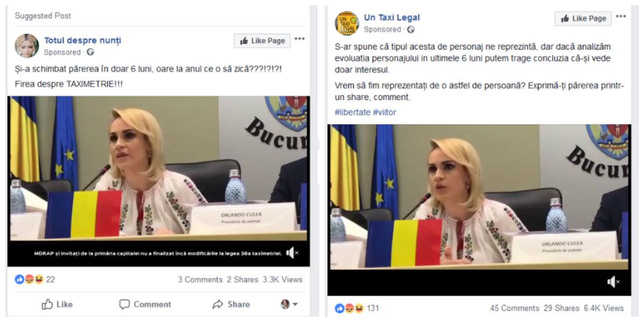Unmute the left video's speaker icon

(292, 253)
